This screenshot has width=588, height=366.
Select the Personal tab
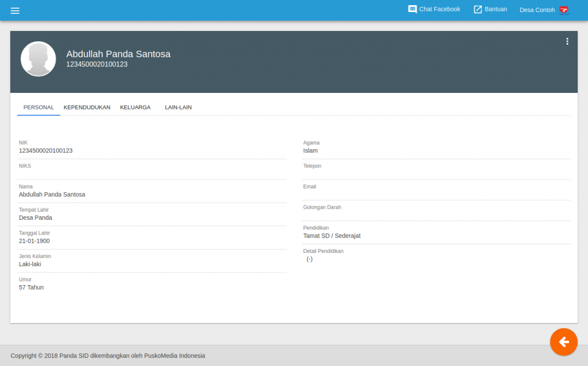coord(38,107)
